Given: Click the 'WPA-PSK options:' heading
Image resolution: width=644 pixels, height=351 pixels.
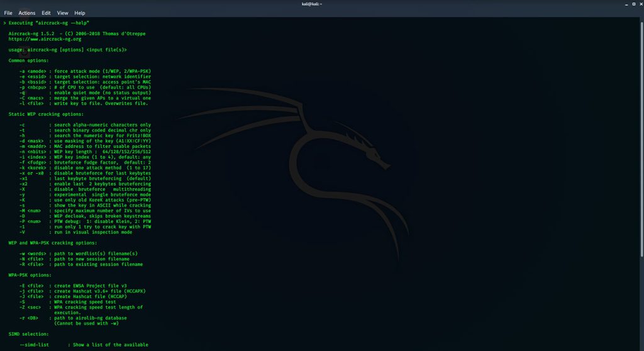Looking at the screenshot, I should tap(30, 275).
